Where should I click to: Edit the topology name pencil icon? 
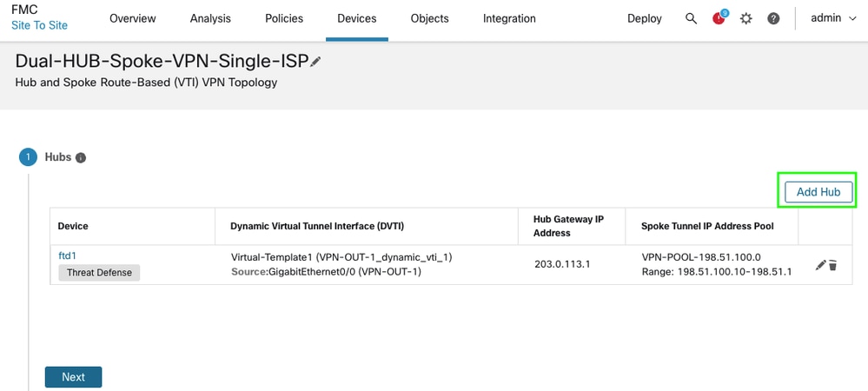pyautogui.click(x=315, y=62)
